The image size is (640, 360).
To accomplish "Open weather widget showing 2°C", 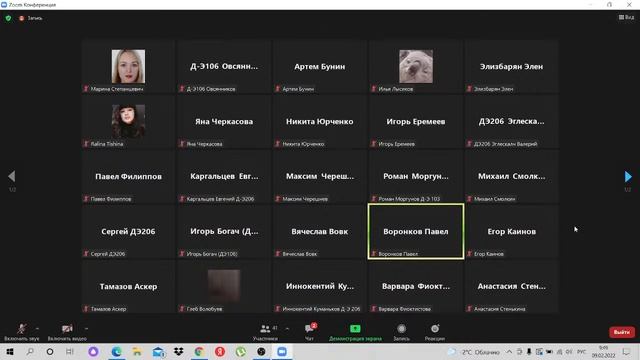I will 474,351.
